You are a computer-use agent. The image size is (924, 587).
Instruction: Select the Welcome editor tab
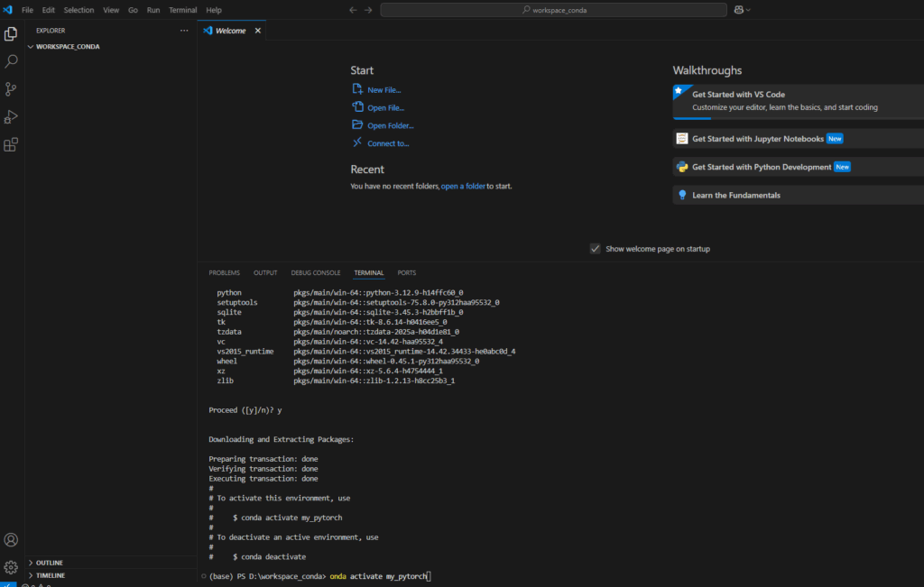point(231,31)
